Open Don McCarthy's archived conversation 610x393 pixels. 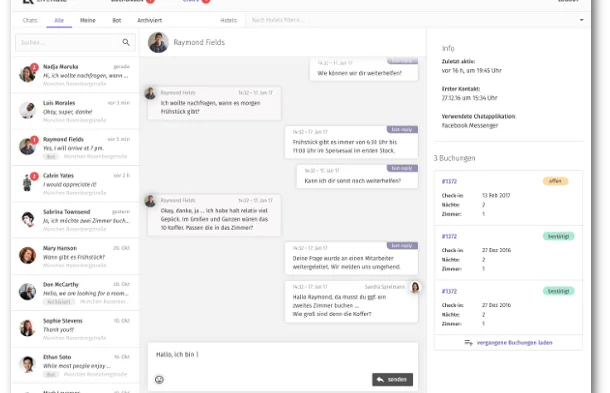[75, 293]
